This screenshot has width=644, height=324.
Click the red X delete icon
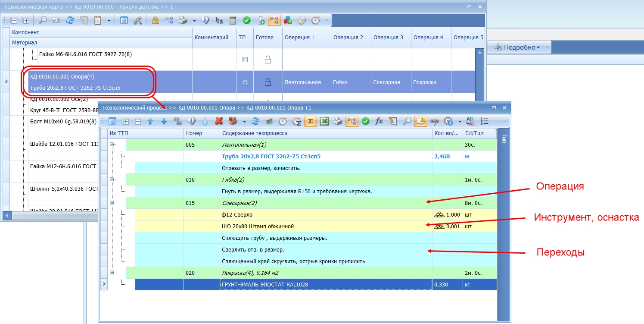219,121
